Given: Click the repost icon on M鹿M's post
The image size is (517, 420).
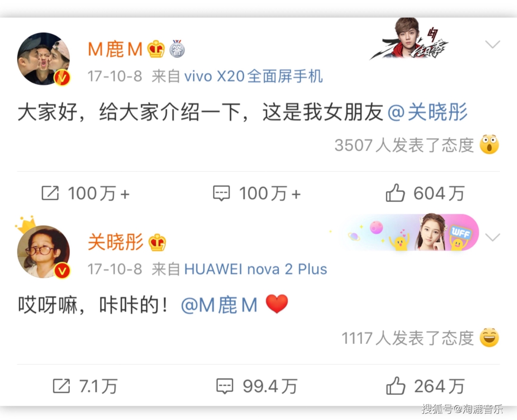Looking at the screenshot, I should (x=50, y=194).
